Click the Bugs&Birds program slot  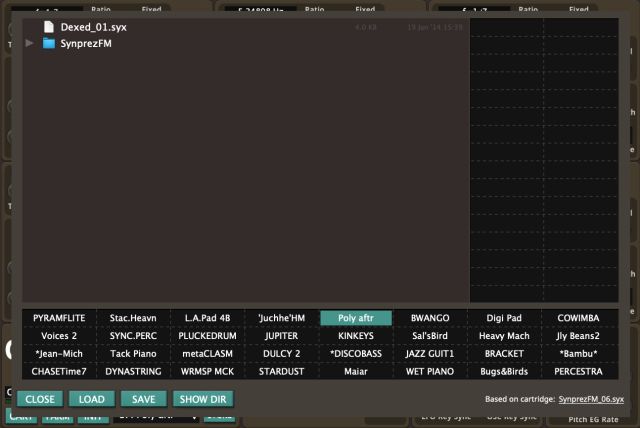point(504,371)
